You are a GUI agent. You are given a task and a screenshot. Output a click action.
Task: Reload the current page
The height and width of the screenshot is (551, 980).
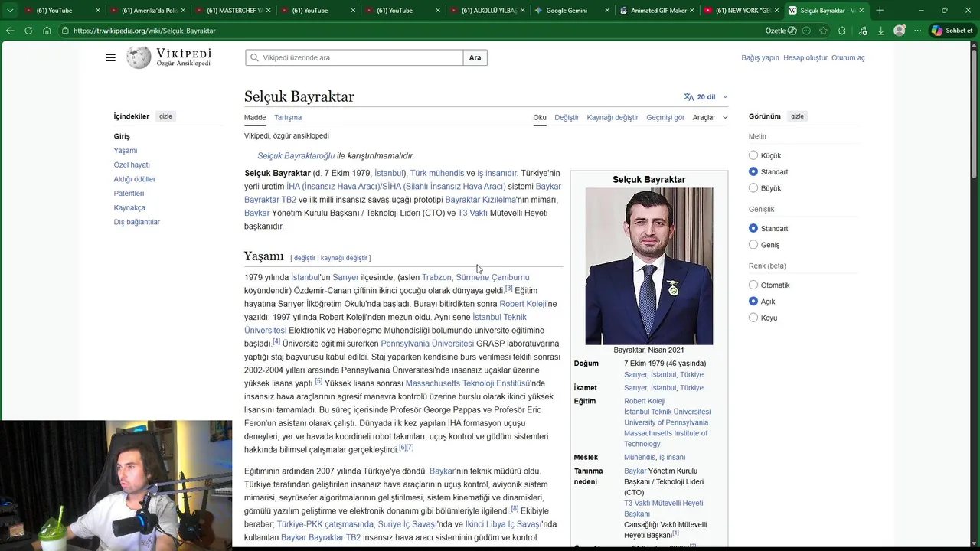click(x=28, y=31)
